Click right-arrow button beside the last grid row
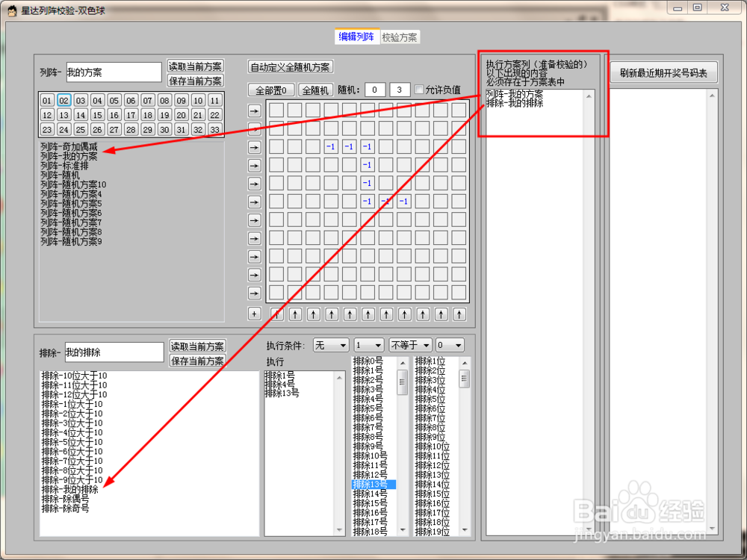This screenshot has height=560, width=747. coord(255,293)
